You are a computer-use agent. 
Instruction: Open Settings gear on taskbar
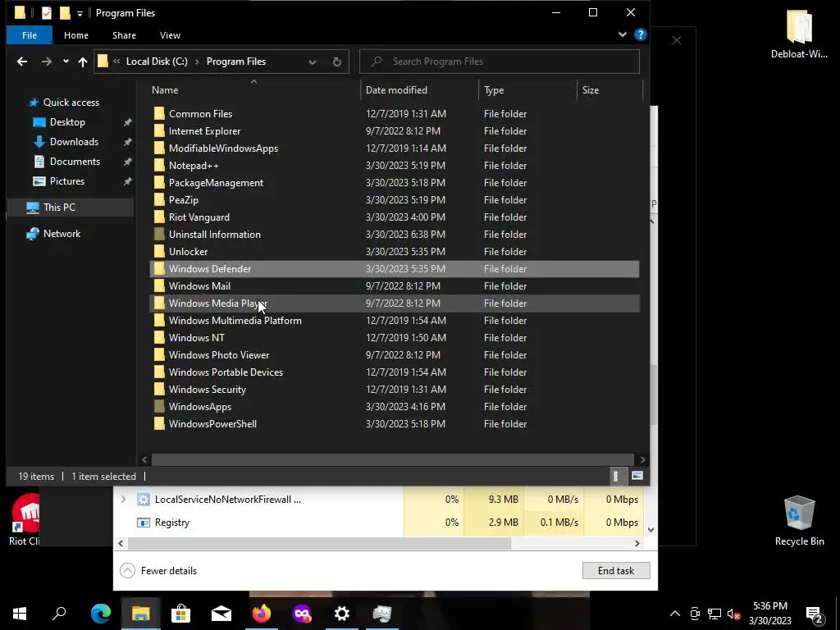point(342,614)
